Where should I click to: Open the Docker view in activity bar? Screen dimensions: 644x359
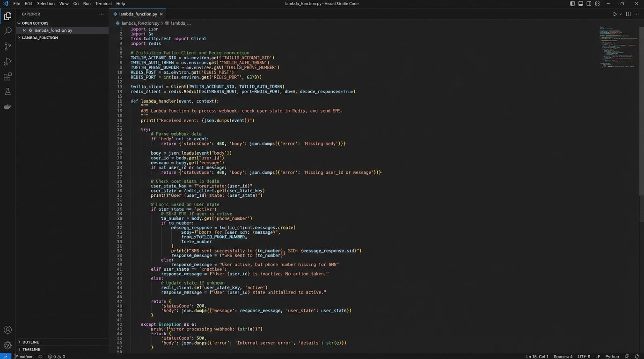point(7,107)
